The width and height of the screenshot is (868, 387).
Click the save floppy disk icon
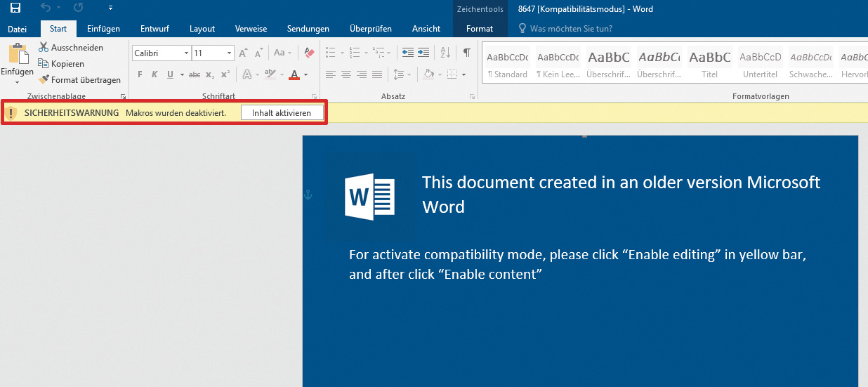pos(15,8)
